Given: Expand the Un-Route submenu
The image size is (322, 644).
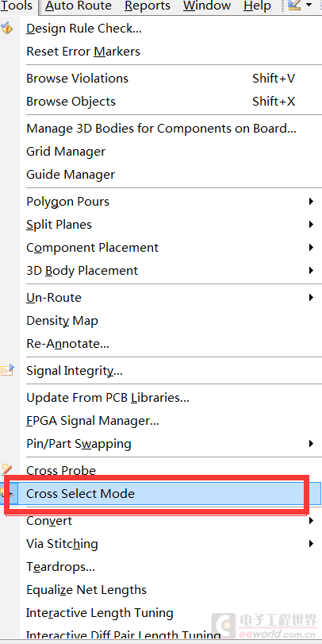Looking at the screenshot, I should click(x=311, y=297).
